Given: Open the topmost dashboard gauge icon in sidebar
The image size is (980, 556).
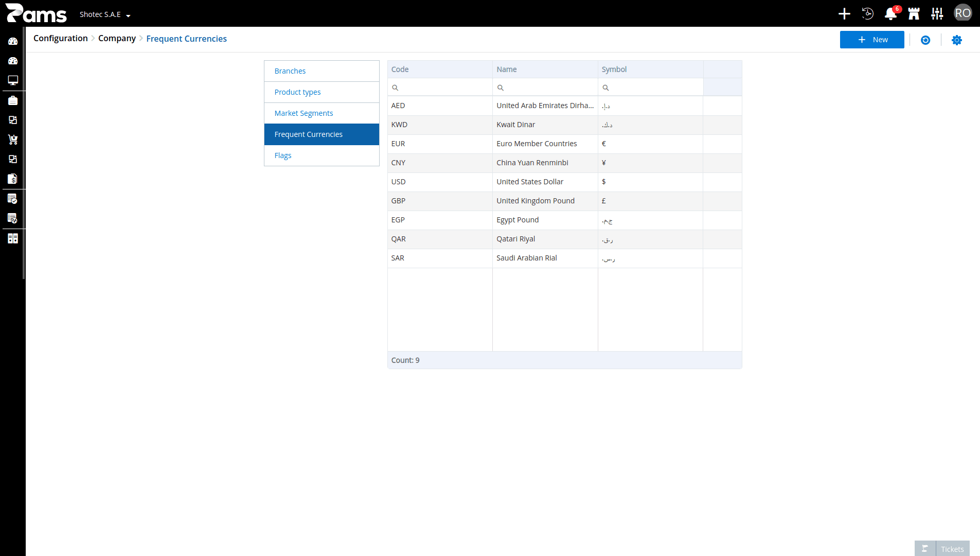Looking at the screenshot, I should pos(13,41).
